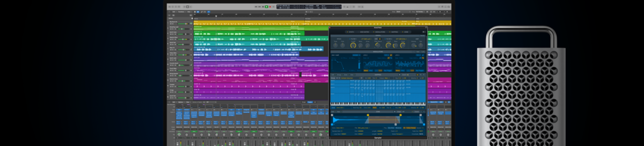Open Keep Tempo dropdown in the LCD
The height and width of the screenshot is (146, 644).
click(x=309, y=8)
